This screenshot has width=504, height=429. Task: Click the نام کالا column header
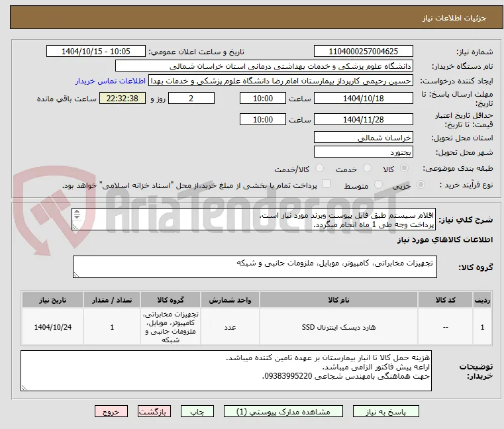pos(338,300)
